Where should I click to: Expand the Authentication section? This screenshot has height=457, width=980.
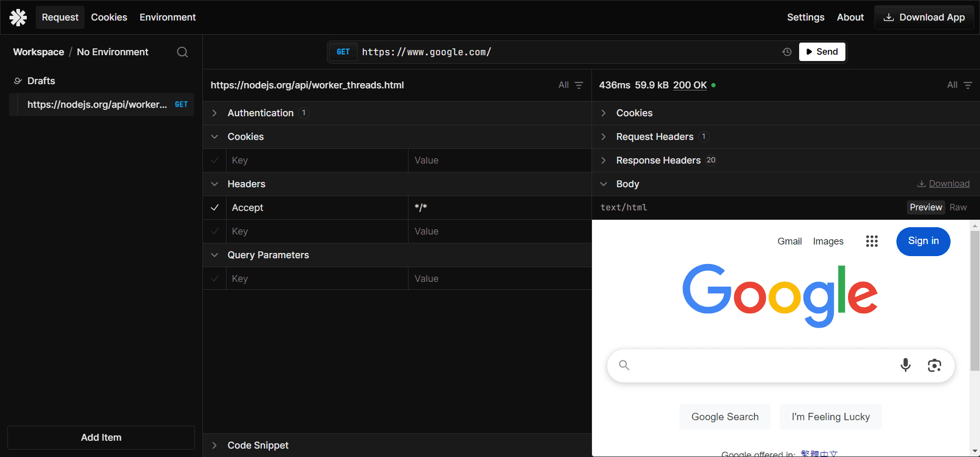[397, 113]
